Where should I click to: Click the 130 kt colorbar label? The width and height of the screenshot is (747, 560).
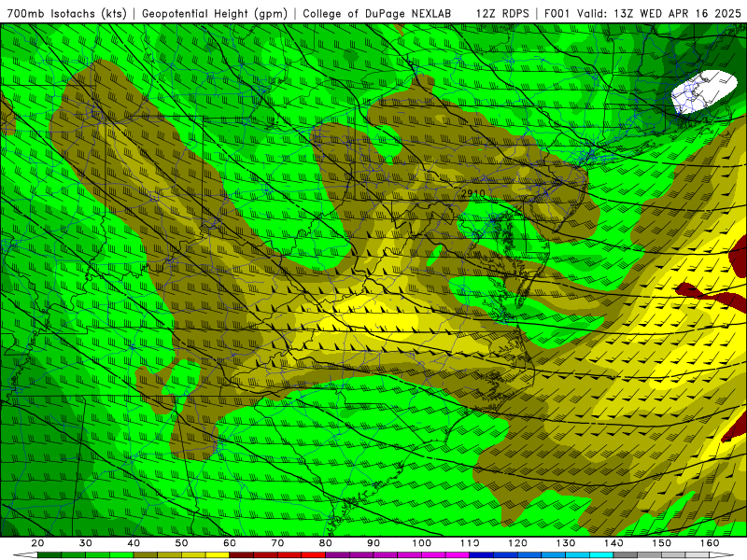566,543
